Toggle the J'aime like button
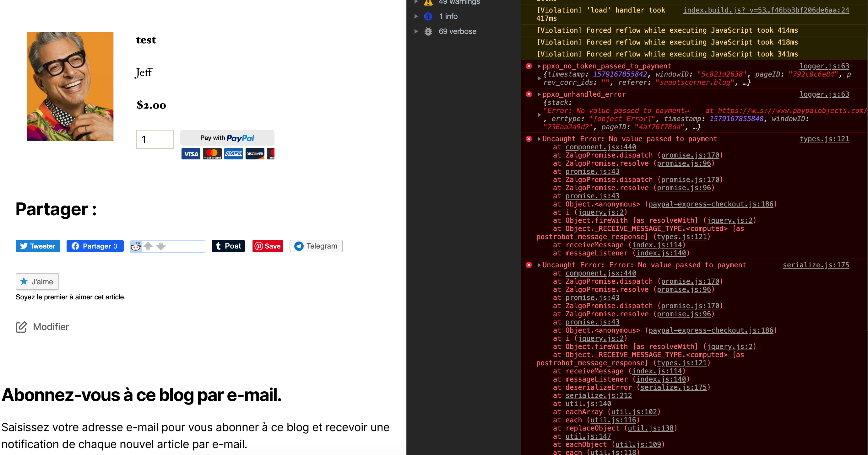 click(x=37, y=281)
